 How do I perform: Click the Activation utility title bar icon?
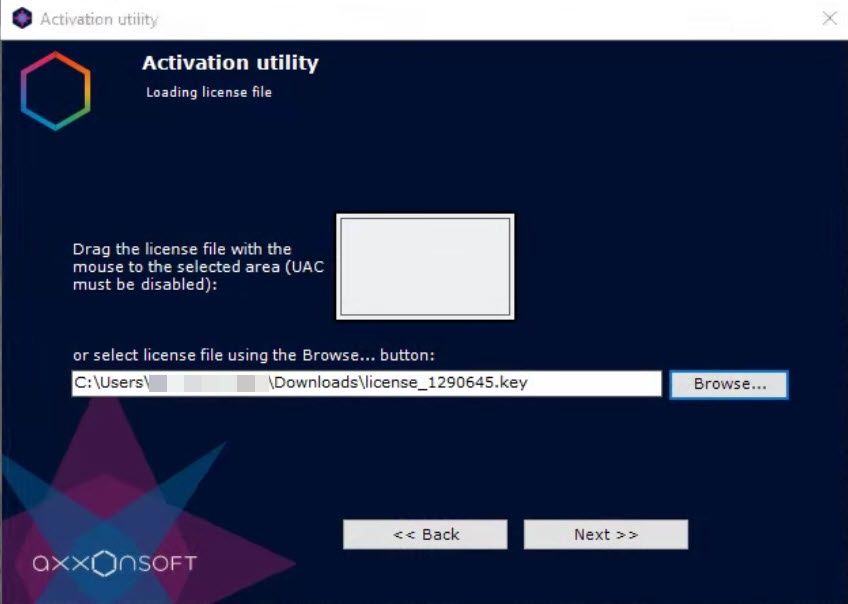tap(22, 19)
